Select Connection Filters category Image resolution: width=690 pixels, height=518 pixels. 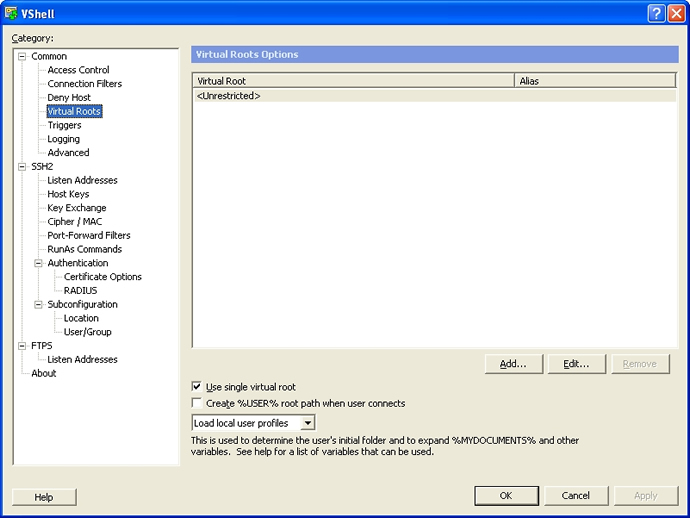(84, 84)
